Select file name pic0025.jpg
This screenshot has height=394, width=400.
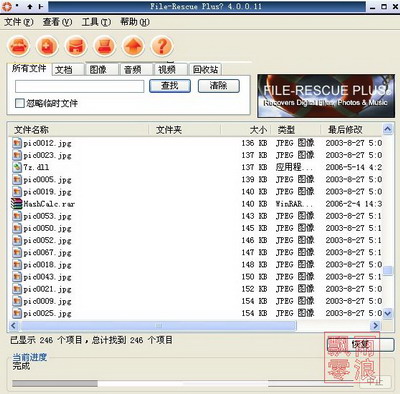(x=47, y=313)
